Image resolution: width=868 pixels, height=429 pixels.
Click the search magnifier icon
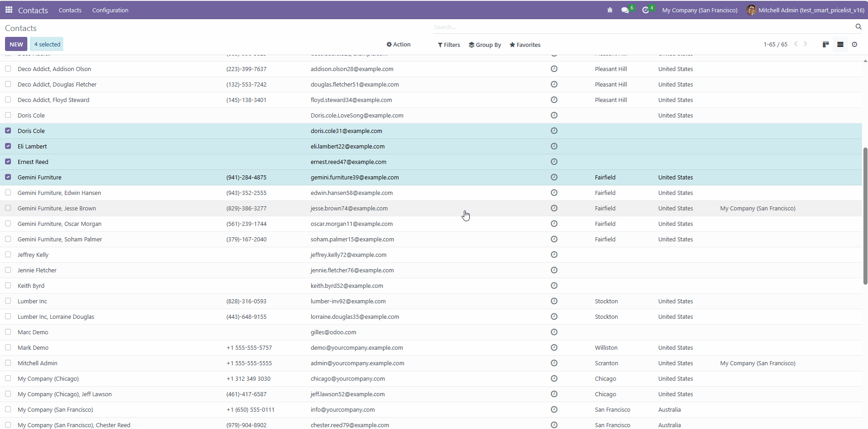tap(858, 27)
